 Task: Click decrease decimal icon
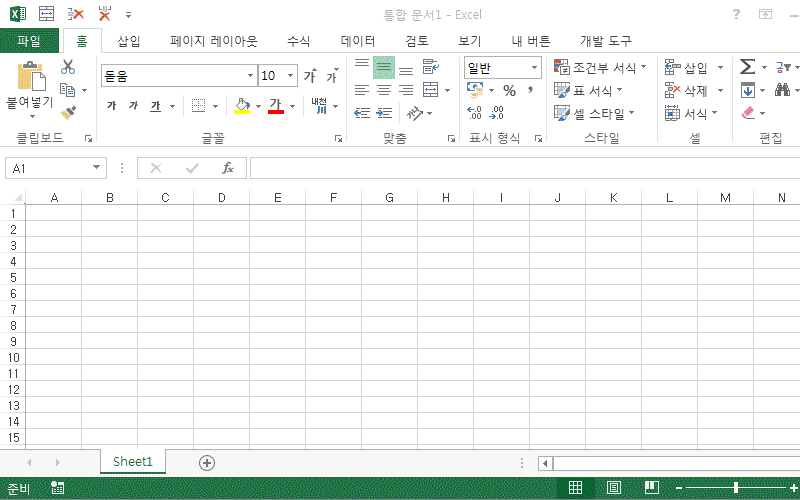point(496,113)
